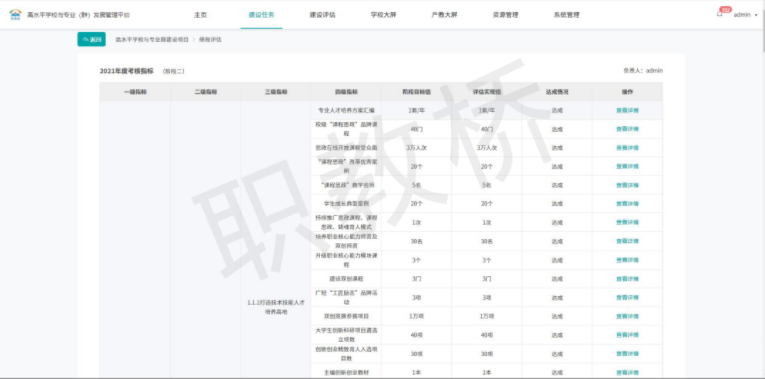The image size is (765, 379).
Task: Click the 四级指标 column header
Action: tap(346, 92)
